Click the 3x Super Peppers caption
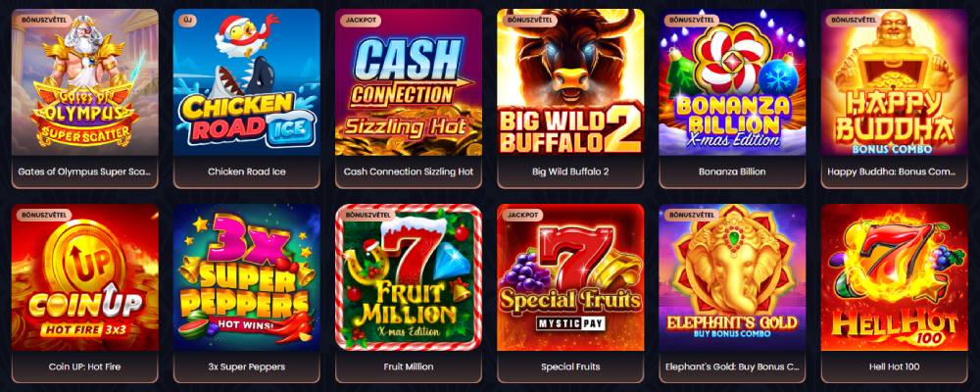Screen dimensions: 980x392 tap(246, 367)
